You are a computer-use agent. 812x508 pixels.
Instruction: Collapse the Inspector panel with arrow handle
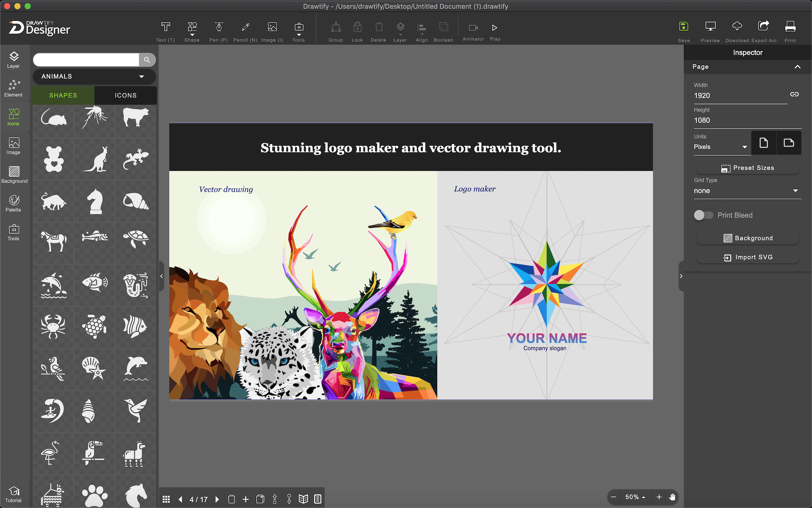pyautogui.click(x=681, y=276)
